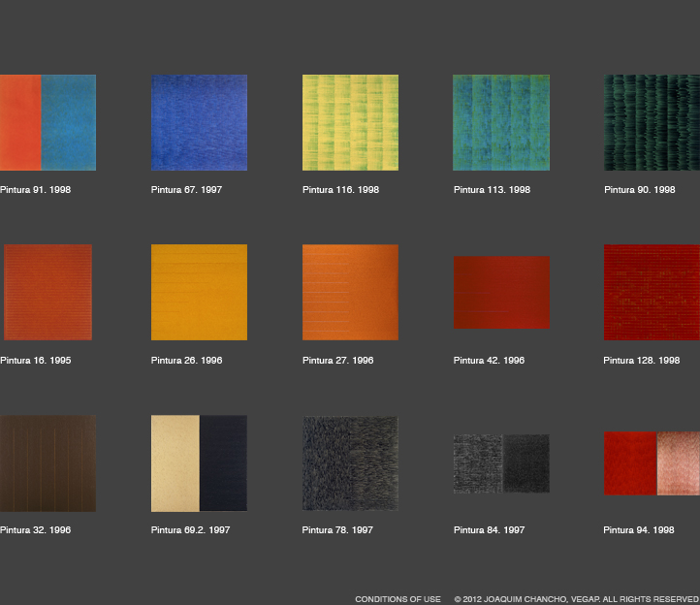Click the 'Pintura 69.2. 1997' caption
The height and width of the screenshot is (605, 700).
click(190, 530)
